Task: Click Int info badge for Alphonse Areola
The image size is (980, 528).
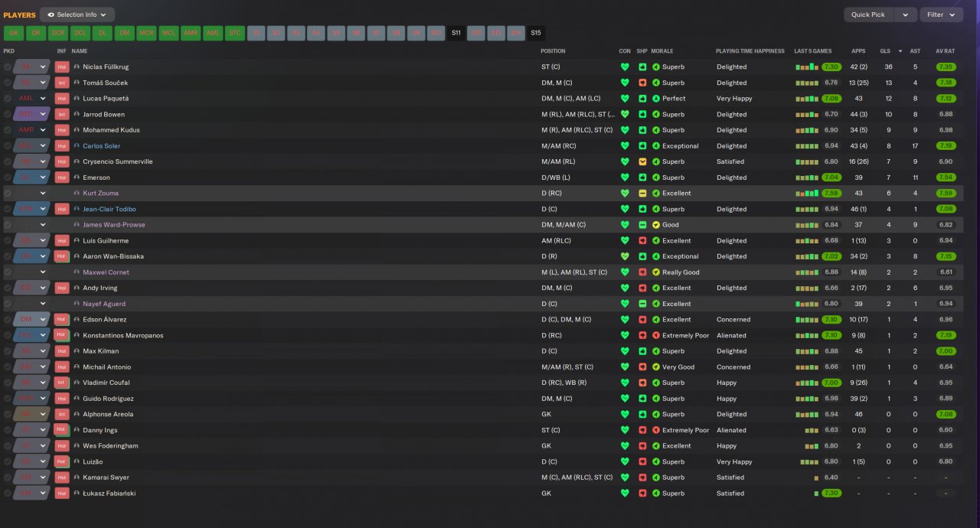Action: click(62, 414)
